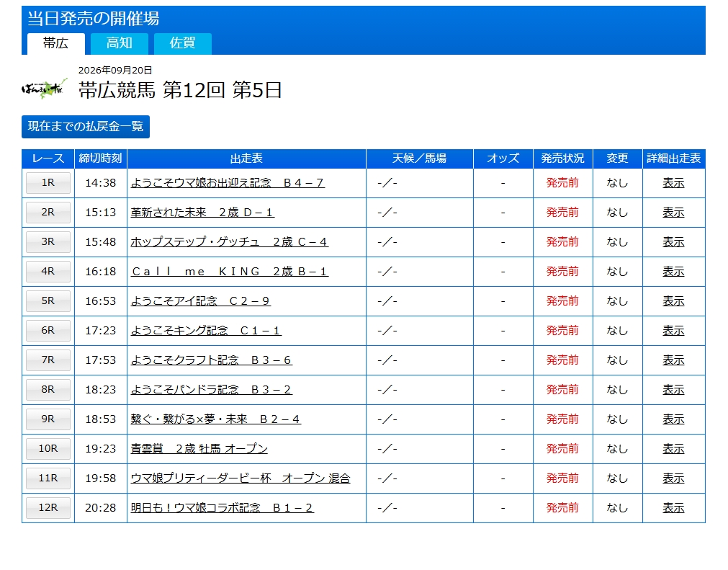Show detailed entry table for 3R

[x=673, y=242]
